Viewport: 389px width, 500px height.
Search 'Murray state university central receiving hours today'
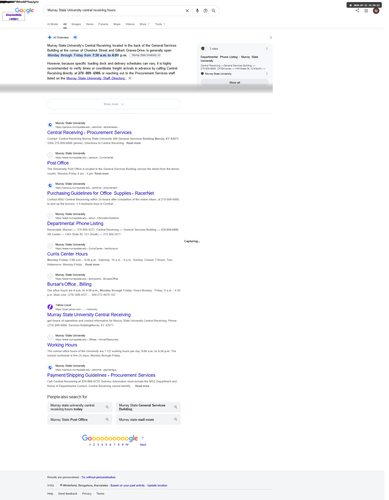pos(79,407)
